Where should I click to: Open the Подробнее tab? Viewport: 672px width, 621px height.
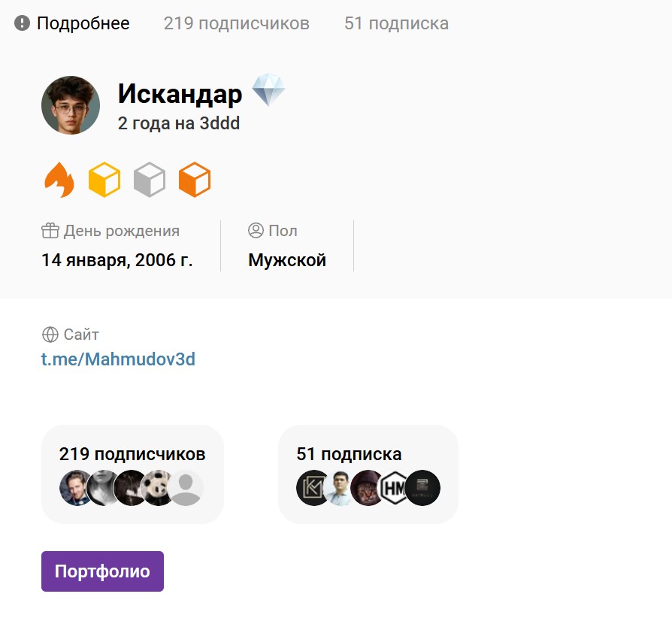pos(72,23)
